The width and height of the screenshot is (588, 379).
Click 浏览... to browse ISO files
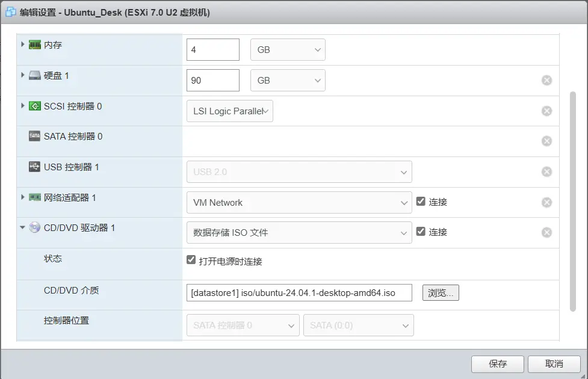coord(441,293)
